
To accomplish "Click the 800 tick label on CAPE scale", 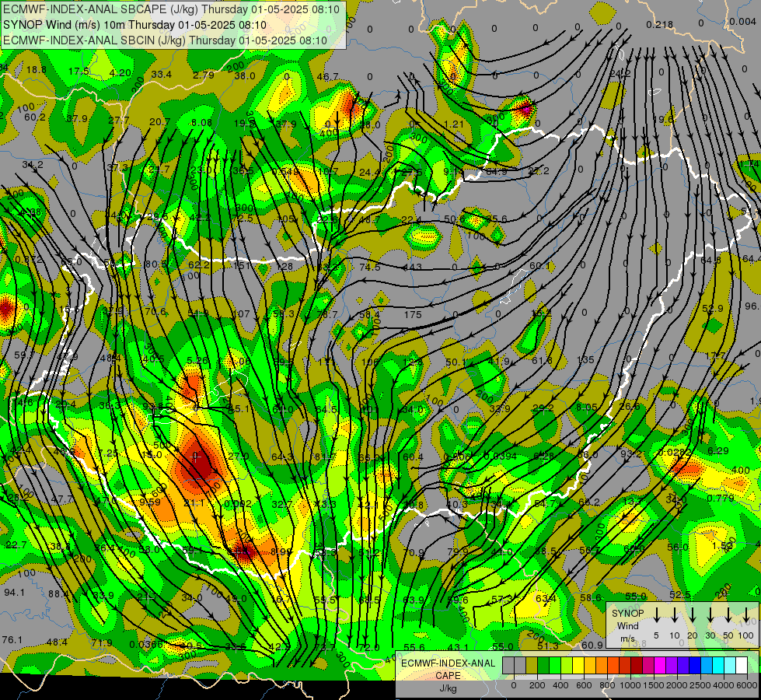I will 607,685.
